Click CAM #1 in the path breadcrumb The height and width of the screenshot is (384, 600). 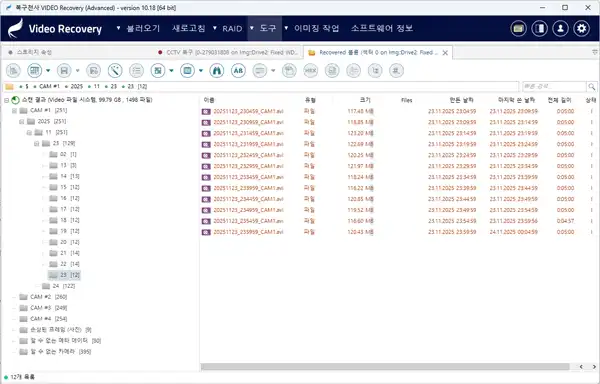(x=49, y=86)
